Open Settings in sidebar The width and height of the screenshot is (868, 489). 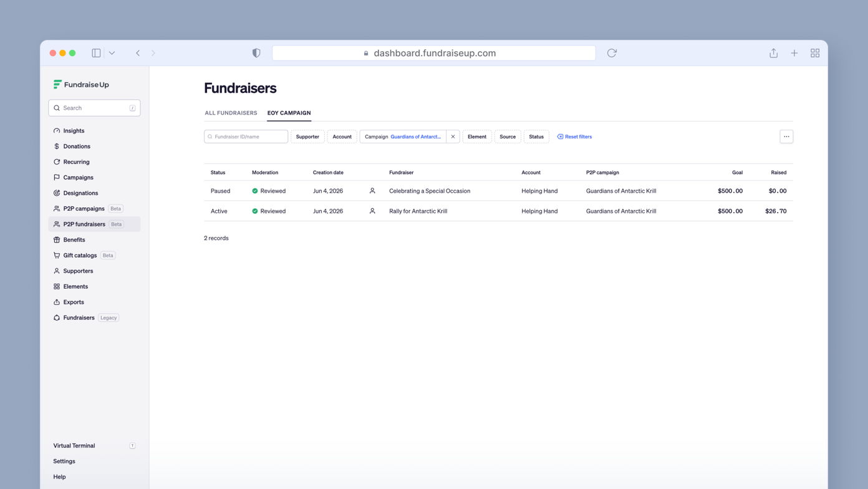tap(64, 462)
